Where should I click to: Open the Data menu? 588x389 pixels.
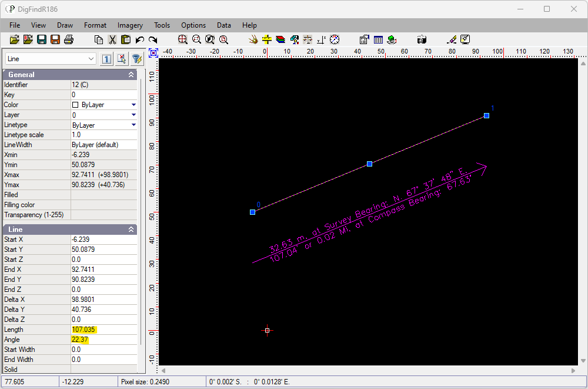(224, 25)
